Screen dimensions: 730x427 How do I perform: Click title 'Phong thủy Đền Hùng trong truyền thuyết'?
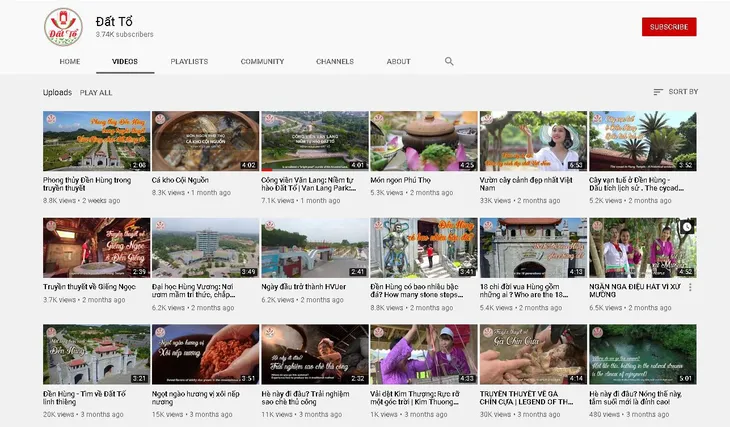coord(87,184)
